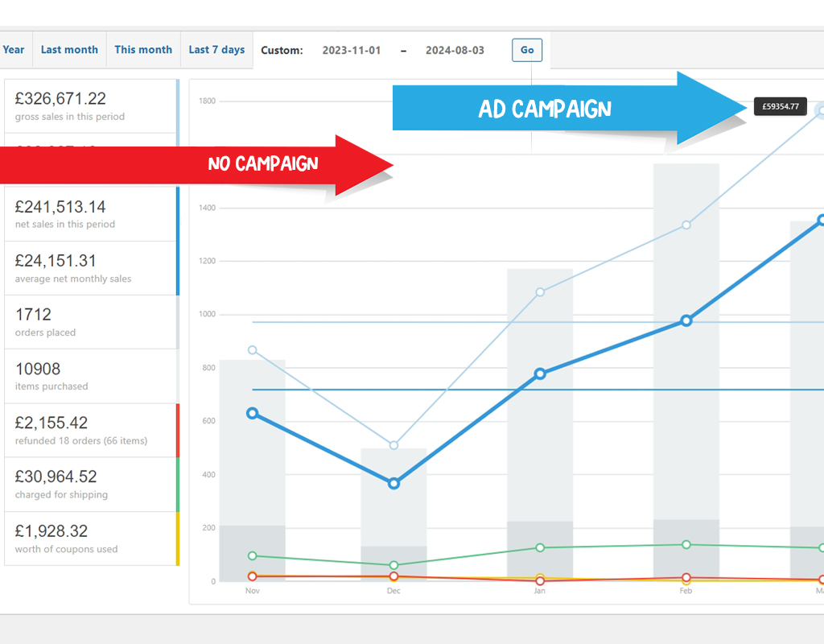Image resolution: width=824 pixels, height=644 pixels.
Task: Open the Last 7 days tab
Action: (x=216, y=50)
